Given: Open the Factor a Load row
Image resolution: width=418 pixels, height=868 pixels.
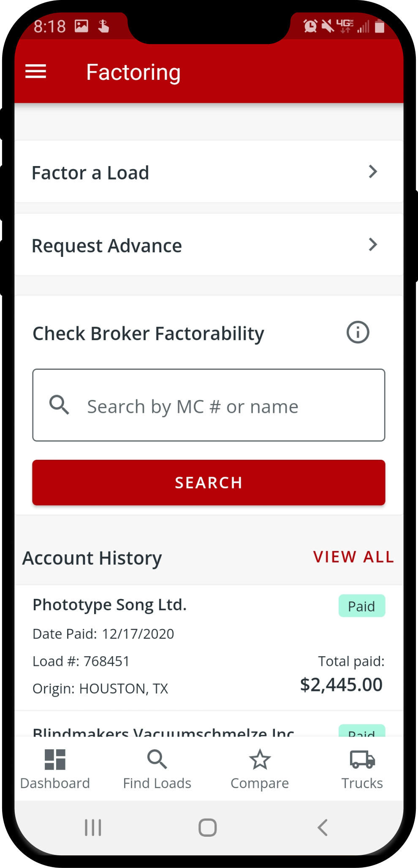Looking at the screenshot, I should 209,172.
